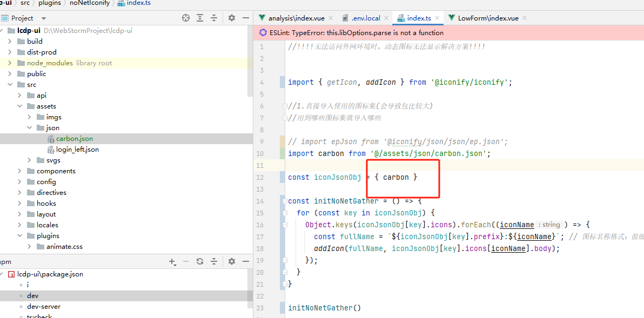Expand the node_modules folder
Screen dimensions: 644x318
point(10,63)
